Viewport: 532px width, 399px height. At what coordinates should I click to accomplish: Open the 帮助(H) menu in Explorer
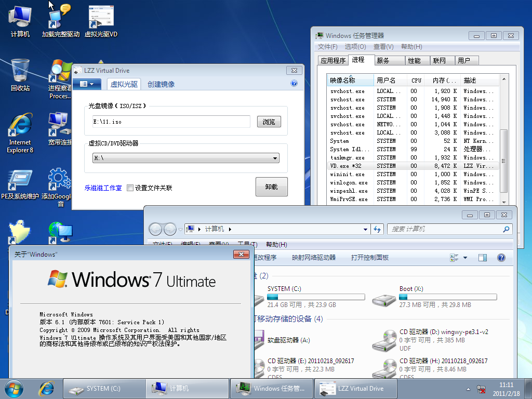point(276,244)
